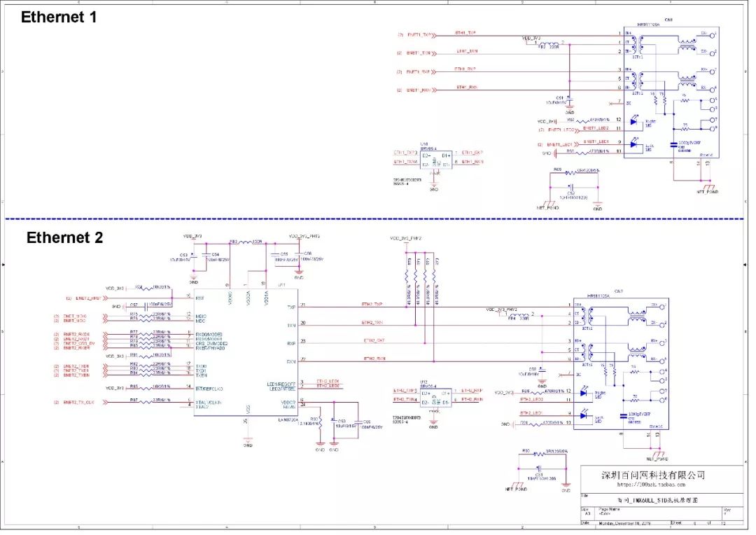Click the FB4 ferrite bead label

(512, 319)
